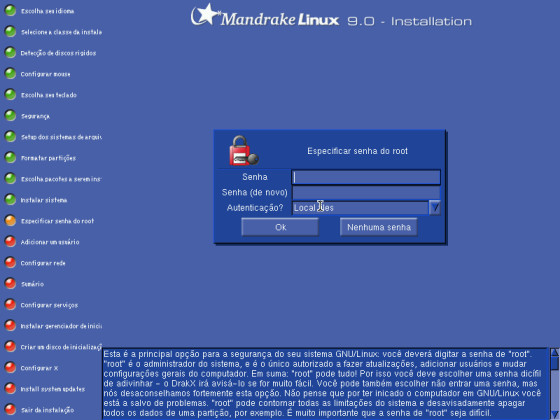Click the red light for Criar um disco de inicialização
The image size is (560, 420).
point(10,346)
